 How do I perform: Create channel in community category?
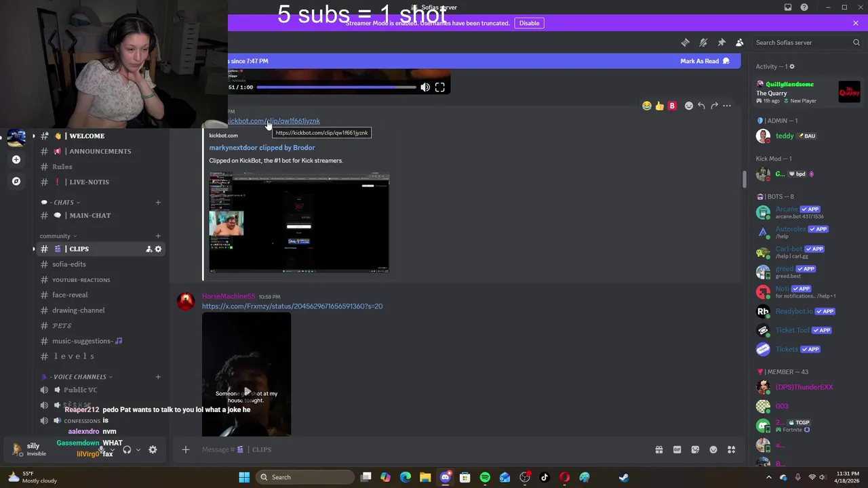coord(158,236)
